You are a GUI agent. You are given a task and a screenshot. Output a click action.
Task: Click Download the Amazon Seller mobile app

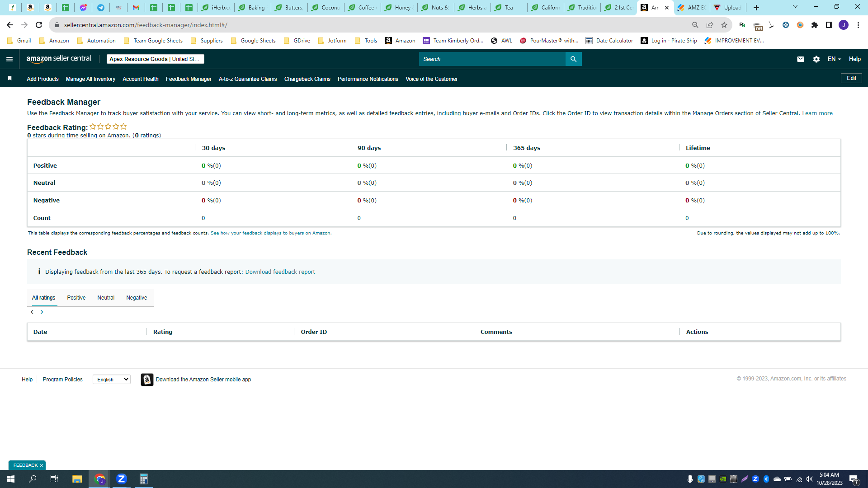point(203,380)
